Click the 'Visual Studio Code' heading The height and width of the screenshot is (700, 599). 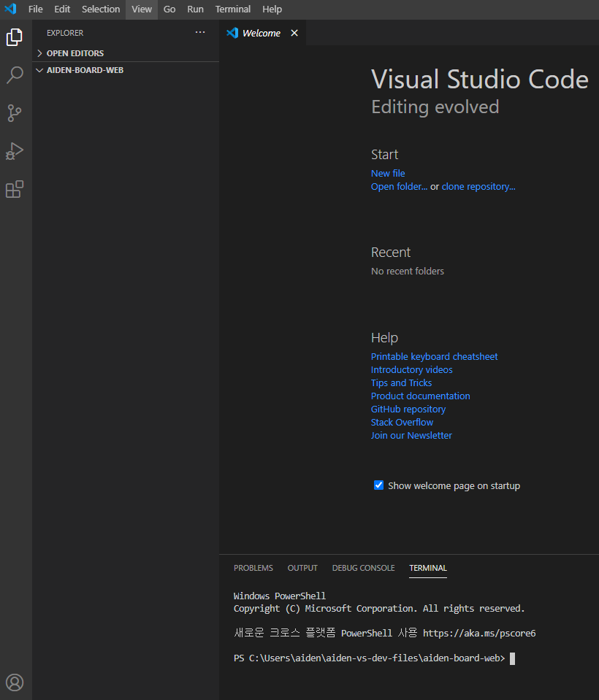pyautogui.click(x=480, y=80)
